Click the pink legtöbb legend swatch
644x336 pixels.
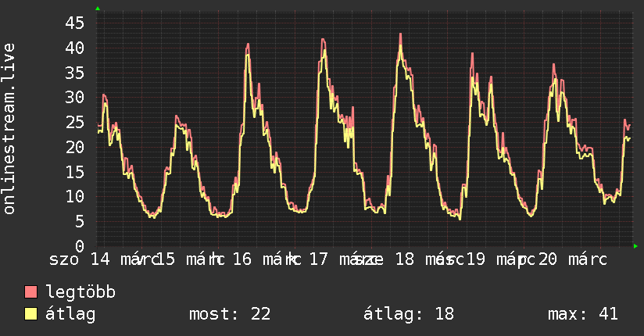pos(30,291)
